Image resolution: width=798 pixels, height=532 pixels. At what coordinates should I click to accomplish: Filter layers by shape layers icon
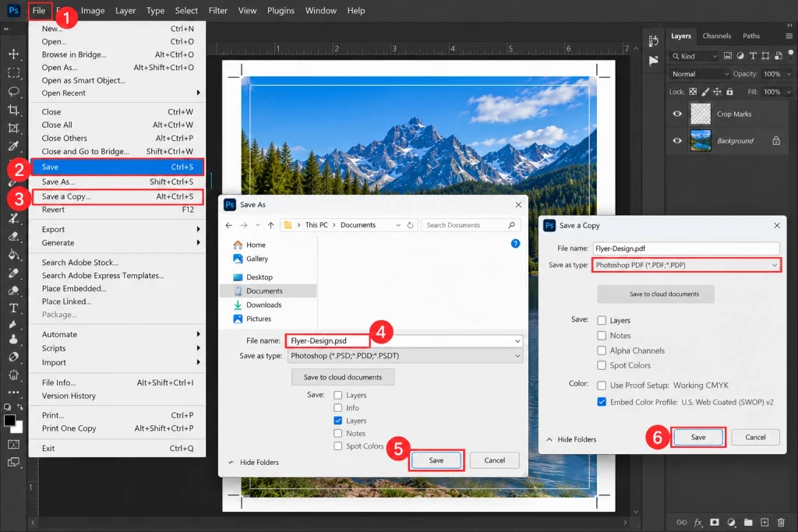(x=765, y=56)
